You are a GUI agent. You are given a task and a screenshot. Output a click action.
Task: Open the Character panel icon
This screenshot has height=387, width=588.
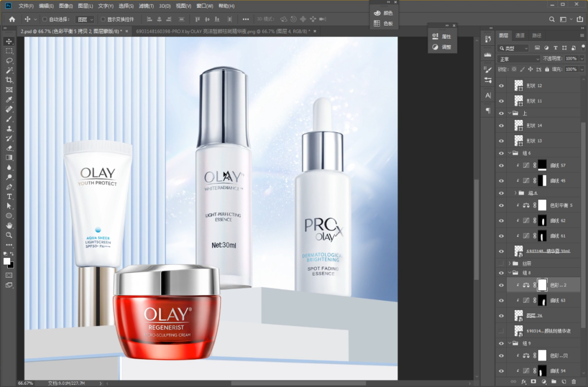488,95
